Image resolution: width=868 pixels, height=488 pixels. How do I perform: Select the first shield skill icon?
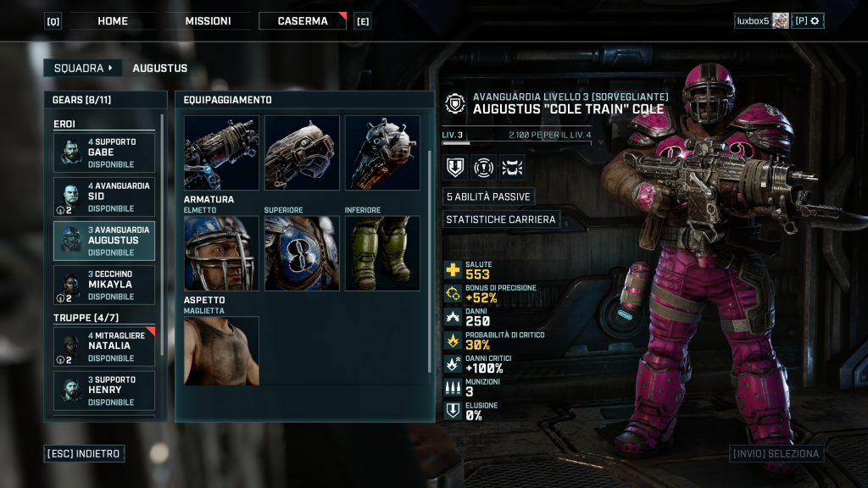click(455, 167)
